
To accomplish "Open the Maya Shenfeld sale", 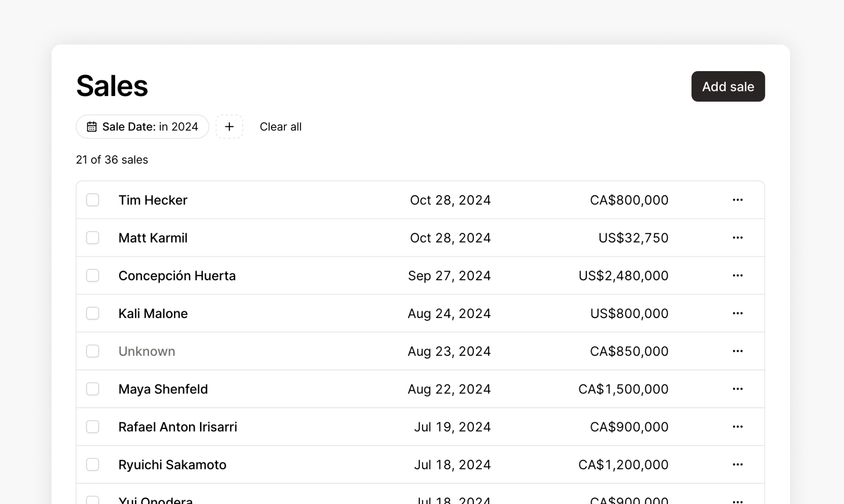I will coord(163,389).
